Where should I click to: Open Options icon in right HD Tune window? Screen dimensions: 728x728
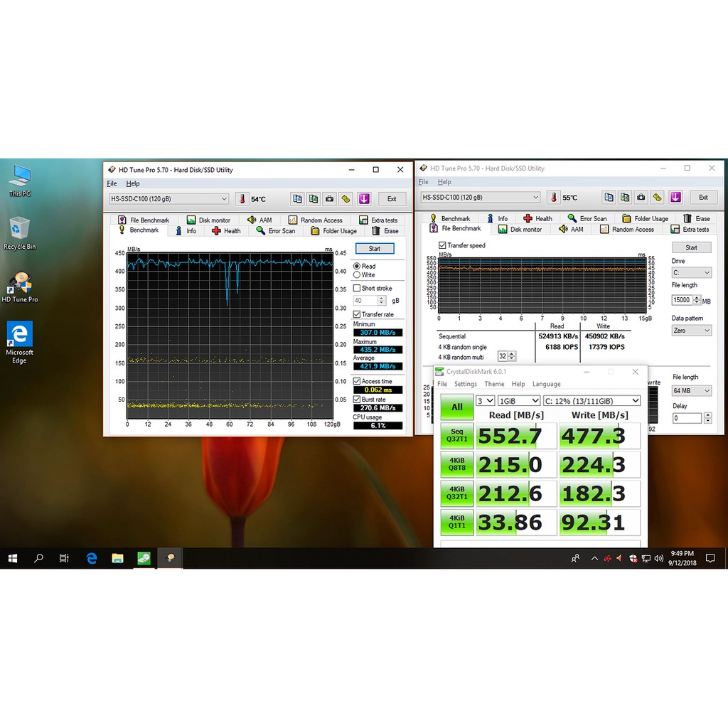point(657,198)
